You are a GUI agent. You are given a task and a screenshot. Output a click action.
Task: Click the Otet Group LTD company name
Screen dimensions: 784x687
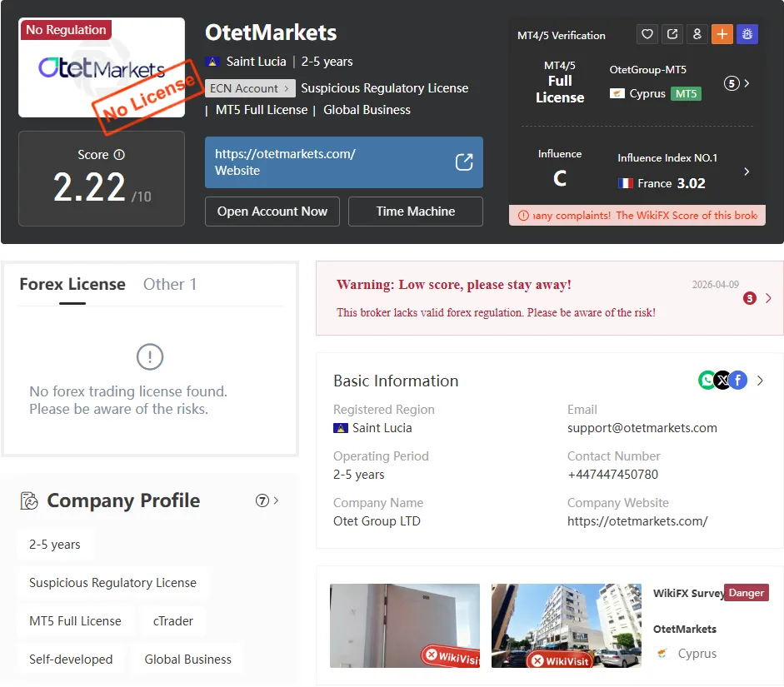[x=377, y=521]
